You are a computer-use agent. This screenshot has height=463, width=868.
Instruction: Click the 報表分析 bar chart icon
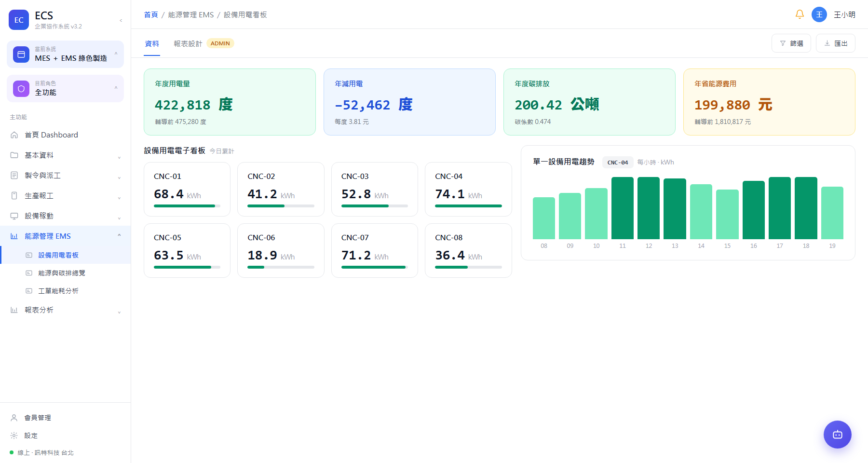point(14,310)
